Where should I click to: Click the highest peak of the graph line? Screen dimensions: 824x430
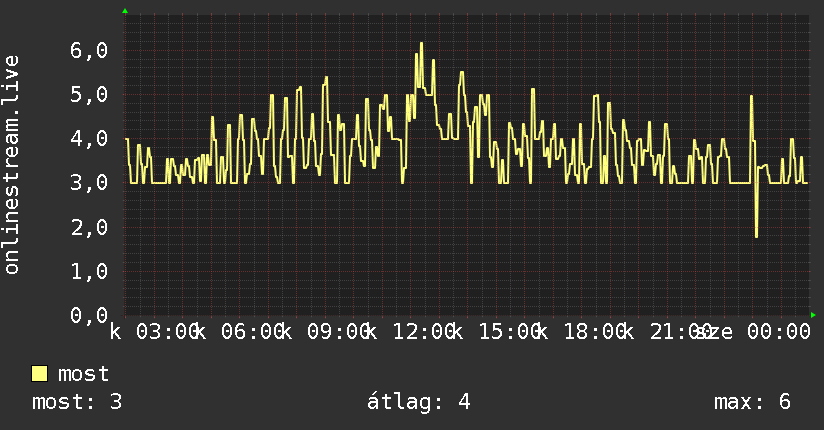pos(421,44)
